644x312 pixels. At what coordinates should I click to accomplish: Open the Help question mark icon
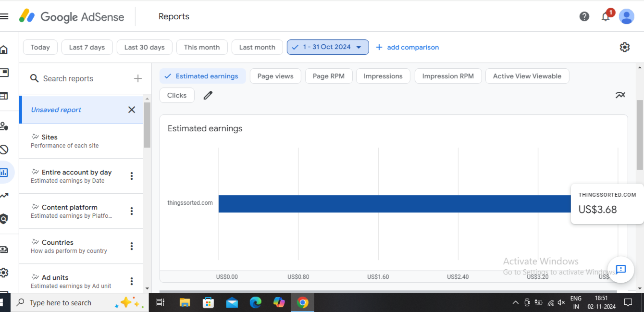[584, 16]
